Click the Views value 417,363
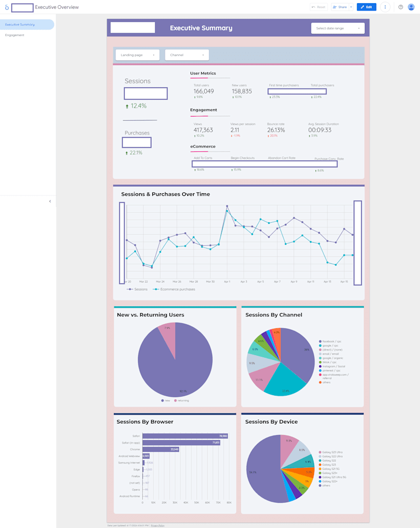Image resolution: width=420 pixels, height=528 pixels. coord(203,130)
